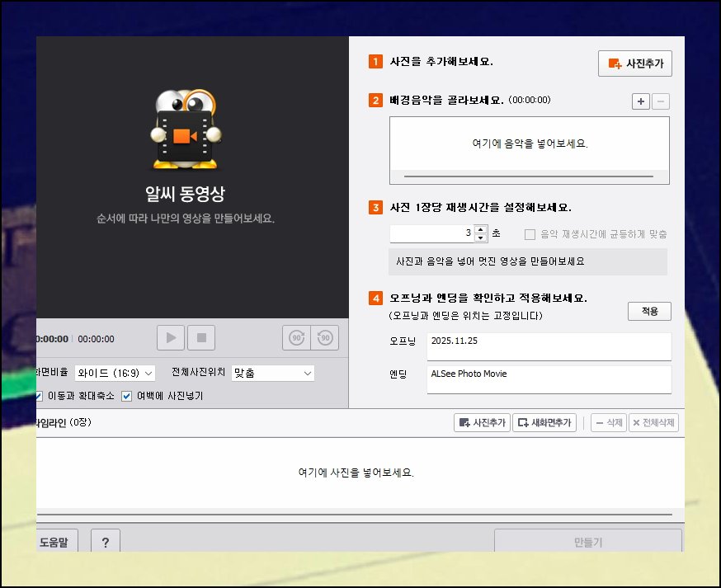
Task: Click the 전체삭제 button
Action: click(x=653, y=422)
